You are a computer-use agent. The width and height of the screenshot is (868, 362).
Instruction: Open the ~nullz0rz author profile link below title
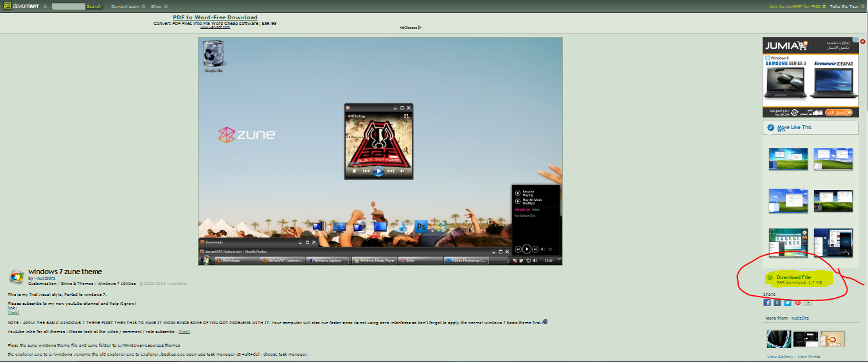coord(46,279)
